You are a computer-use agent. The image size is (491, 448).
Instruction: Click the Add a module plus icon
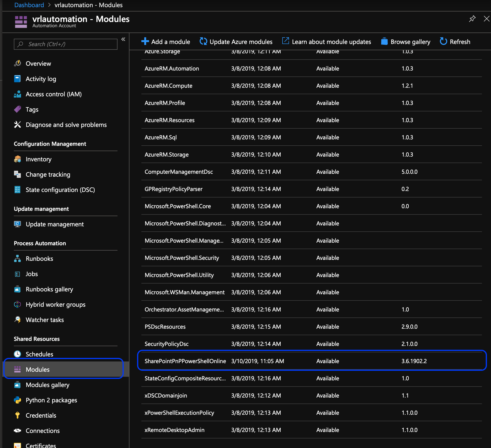click(x=145, y=41)
